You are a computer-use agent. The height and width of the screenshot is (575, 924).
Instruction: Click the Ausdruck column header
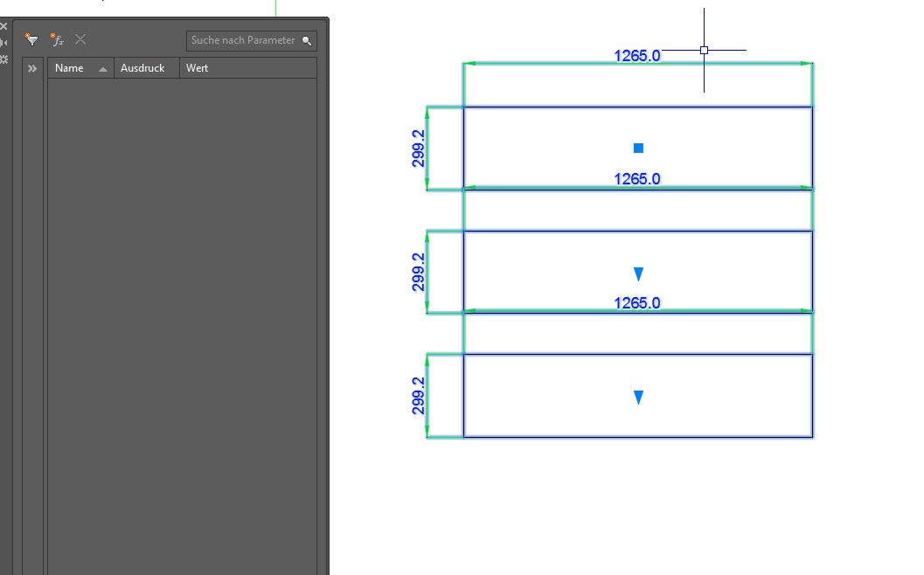pos(142,67)
